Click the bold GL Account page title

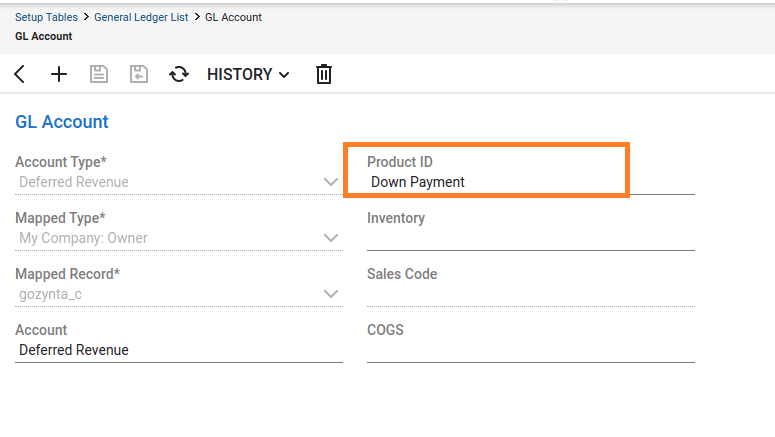[x=43, y=36]
